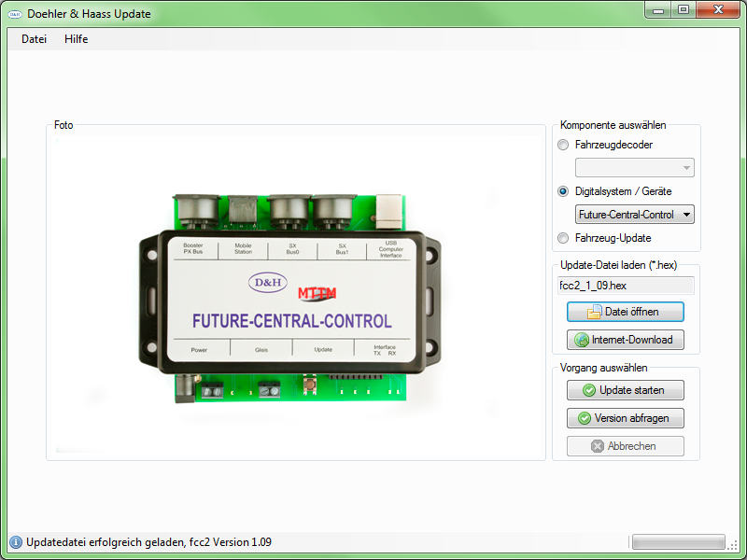The image size is (747, 560).
Task: Click the blue info icon in status bar
Action: 16,542
